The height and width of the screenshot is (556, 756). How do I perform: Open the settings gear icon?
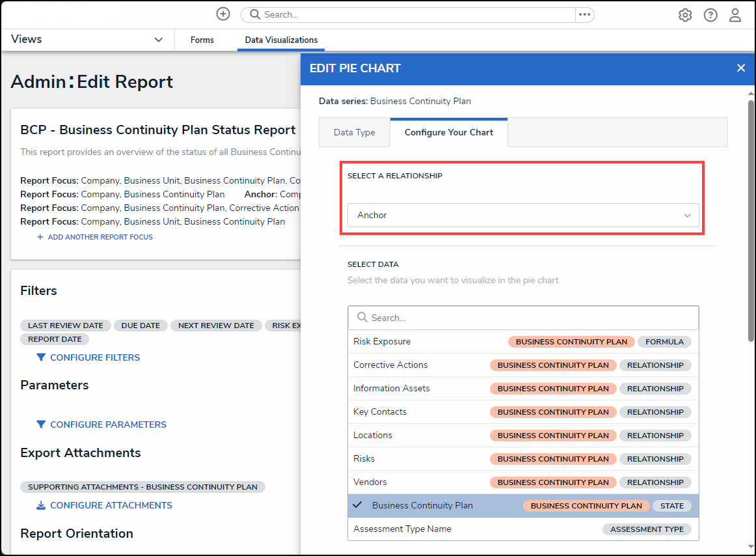coord(685,15)
